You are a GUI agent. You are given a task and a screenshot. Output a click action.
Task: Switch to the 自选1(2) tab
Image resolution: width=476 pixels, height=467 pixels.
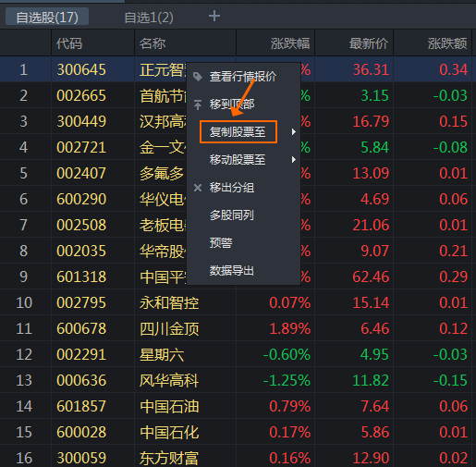[x=149, y=18]
